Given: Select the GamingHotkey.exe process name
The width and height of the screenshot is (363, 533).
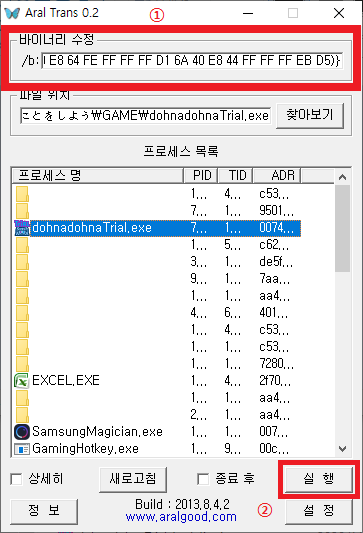Looking at the screenshot, I should pyautogui.click(x=85, y=449).
